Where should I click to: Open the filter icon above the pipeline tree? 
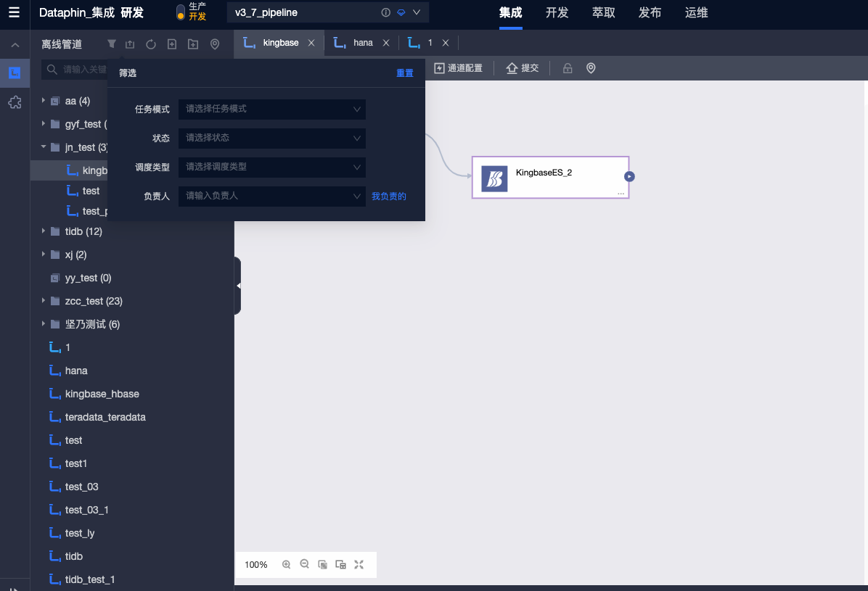pyautogui.click(x=112, y=44)
